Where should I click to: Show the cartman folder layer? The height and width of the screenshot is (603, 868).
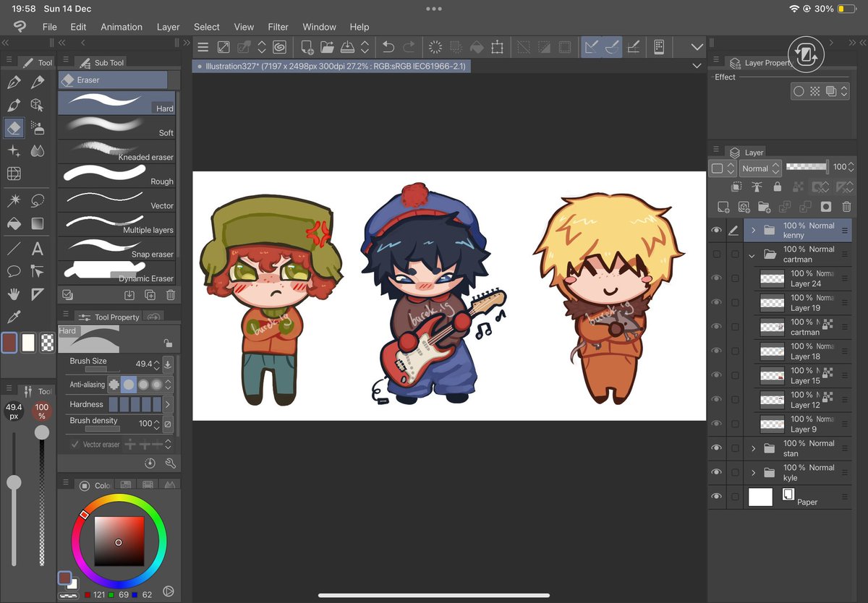tap(717, 255)
